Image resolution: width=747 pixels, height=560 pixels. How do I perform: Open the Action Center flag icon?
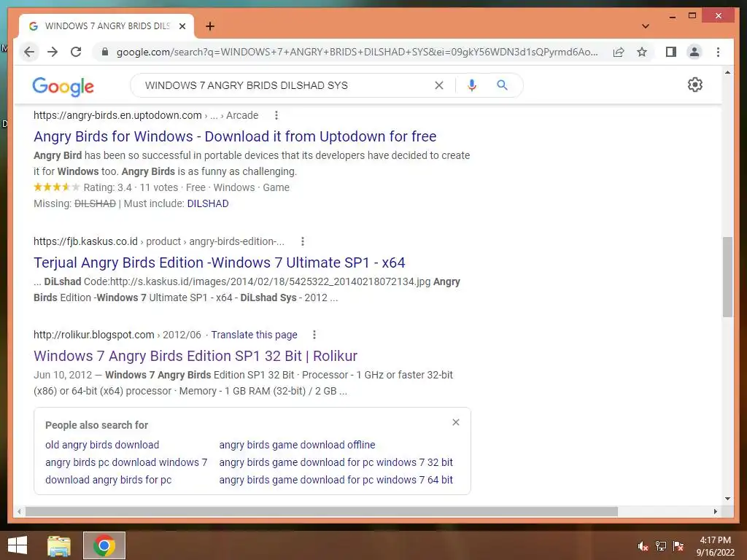pyautogui.click(x=678, y=546)
